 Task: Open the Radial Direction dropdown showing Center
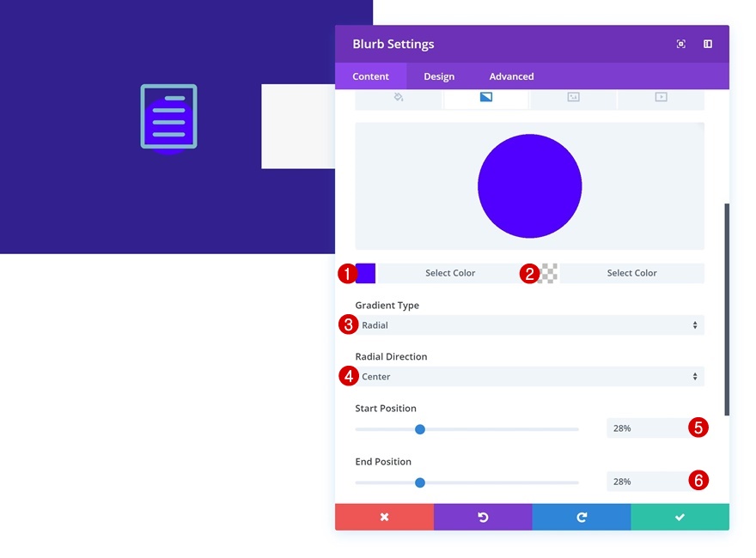[x=529, y=376]
